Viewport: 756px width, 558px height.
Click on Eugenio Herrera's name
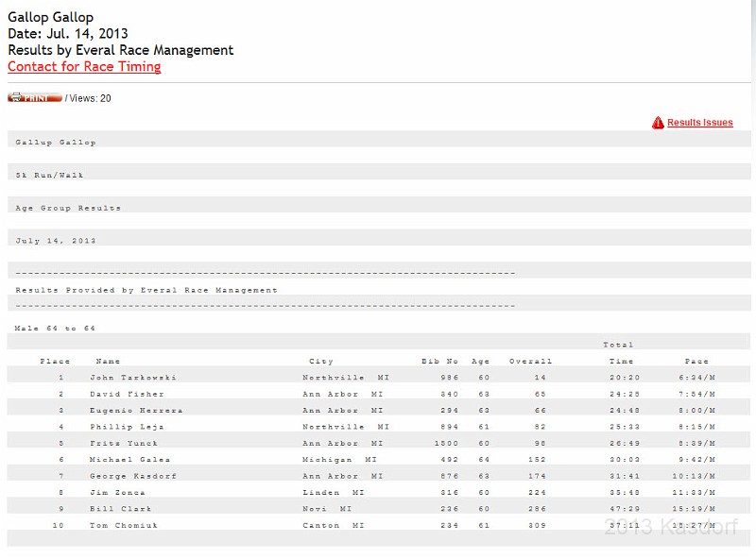(x=136, y=411)
